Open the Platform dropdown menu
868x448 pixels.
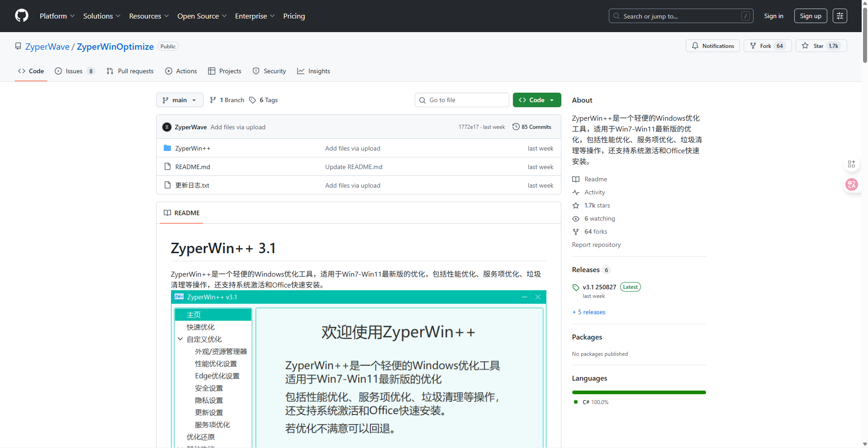pos(57,16)
